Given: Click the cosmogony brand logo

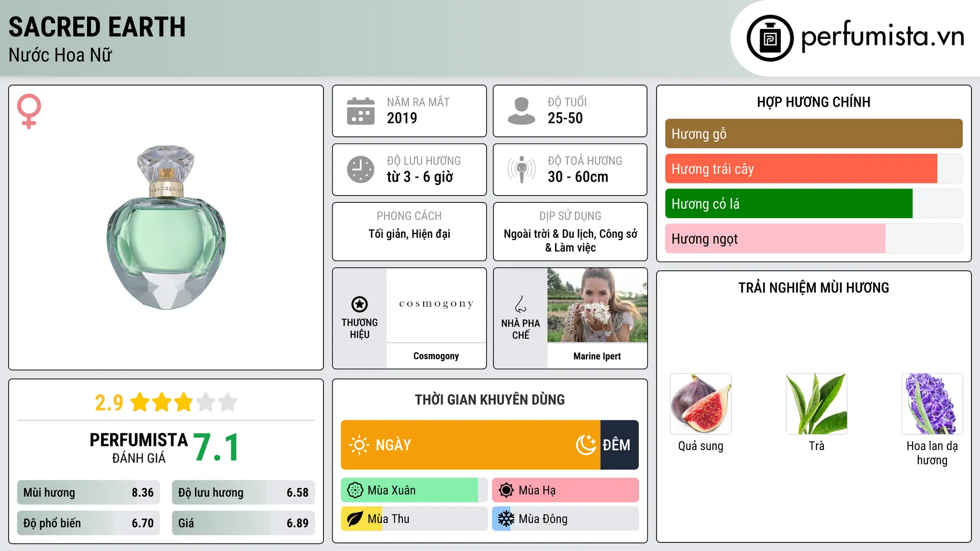Looking at the screenshot, I should (436, 304).
